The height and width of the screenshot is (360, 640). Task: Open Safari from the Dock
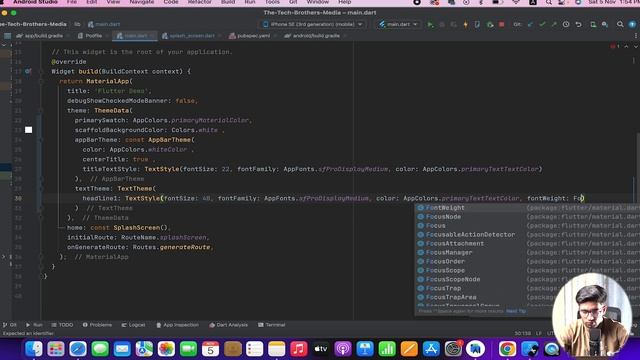point(78,349)
